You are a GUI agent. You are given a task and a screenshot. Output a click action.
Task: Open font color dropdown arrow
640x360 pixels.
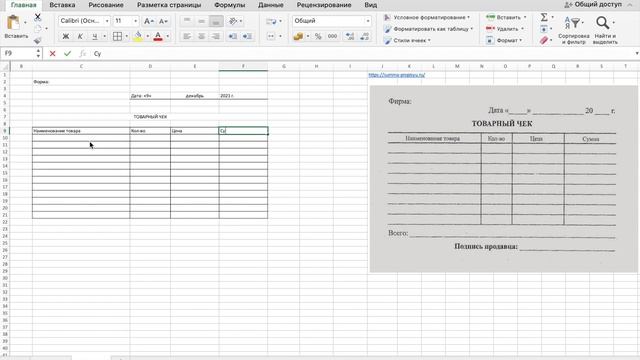(x=167, y=36)
